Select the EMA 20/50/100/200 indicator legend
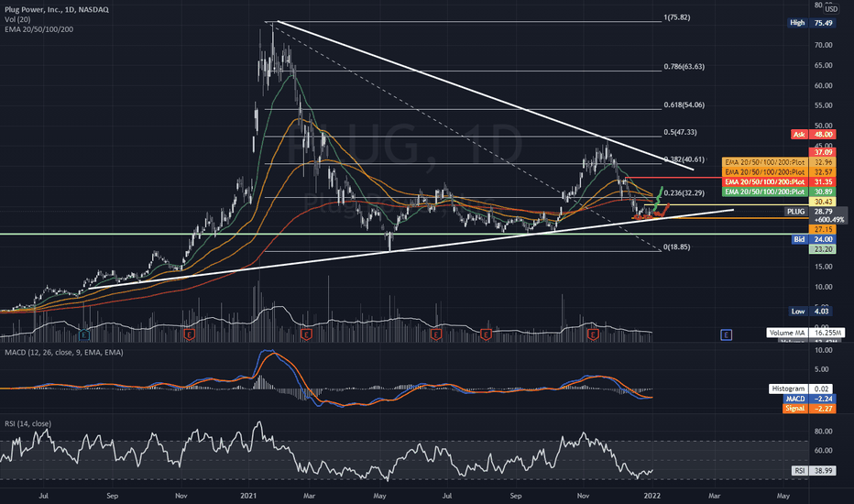The height and width of the screenshot is (504, 854). coord(38,29)
